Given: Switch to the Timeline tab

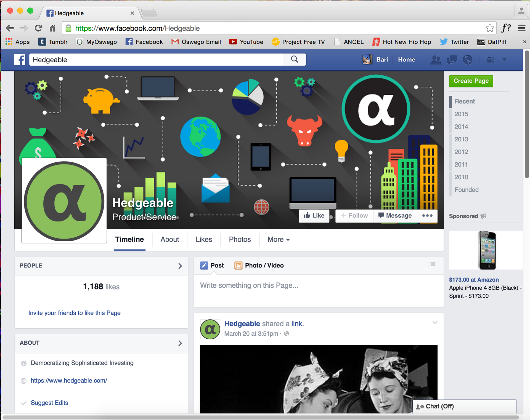Looking at the screenshot, I should pyautogui.click(x=129, y=239).
